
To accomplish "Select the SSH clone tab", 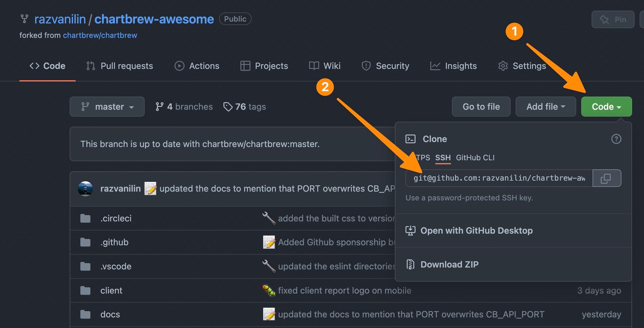I will 443,158.
